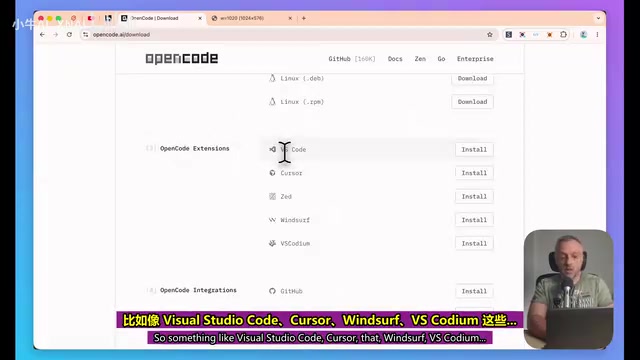Click the opencode logo
This screenshot has width=640, height=360.
pyautogui.click(x=182, y=58)
